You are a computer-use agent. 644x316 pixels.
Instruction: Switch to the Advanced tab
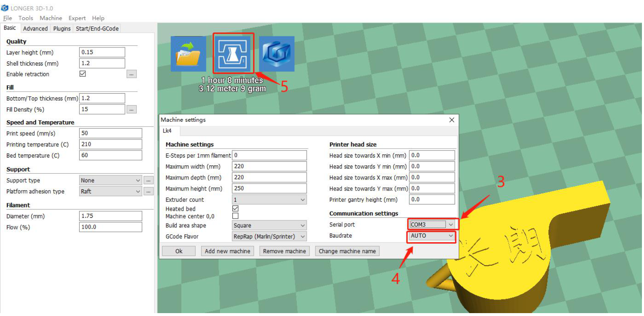pos(36,28)
